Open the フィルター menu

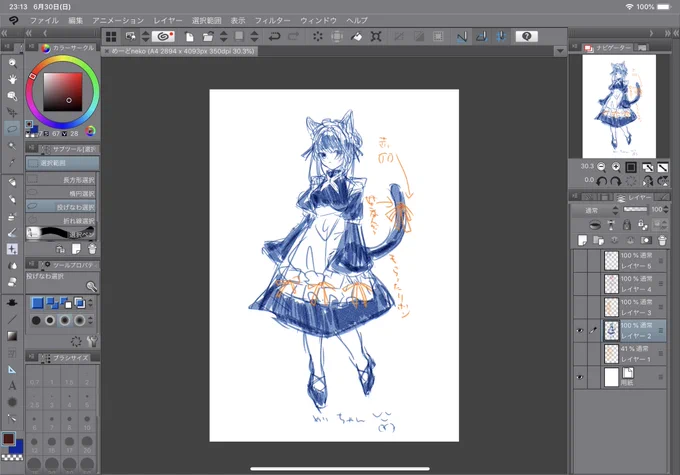(272, 20)
